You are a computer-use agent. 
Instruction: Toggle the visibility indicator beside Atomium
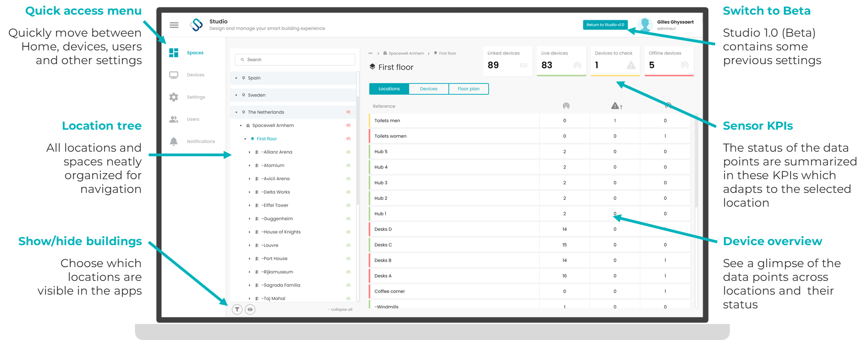click(x=348, y=165)
